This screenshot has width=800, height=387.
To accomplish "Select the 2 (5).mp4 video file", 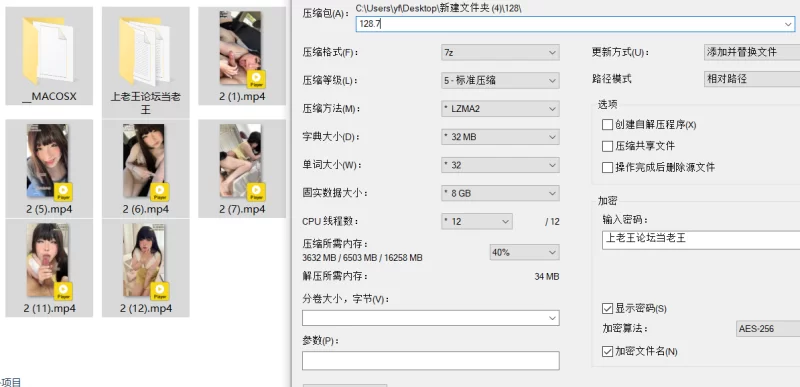I will (x=49, y=168).
